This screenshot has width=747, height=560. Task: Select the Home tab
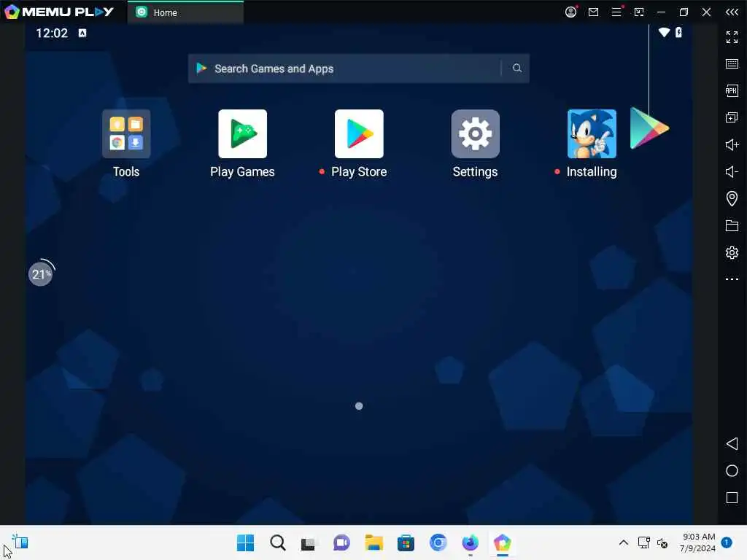click(185, 12)
